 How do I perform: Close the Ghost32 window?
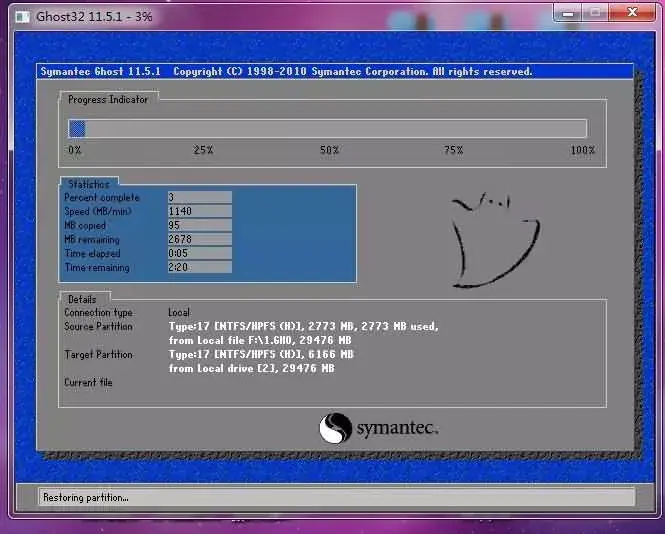(x=632, y=13)
